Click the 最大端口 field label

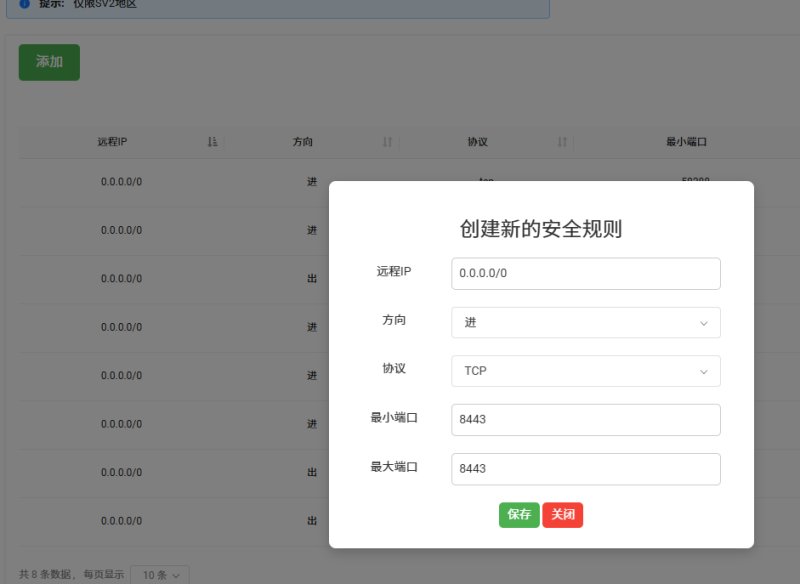pos(394,467)
